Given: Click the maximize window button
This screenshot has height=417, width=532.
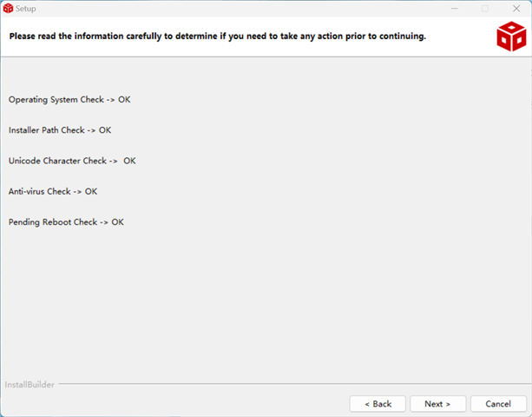Looking at the screenshot, I should pyautogui.click(x=485, y=9).
